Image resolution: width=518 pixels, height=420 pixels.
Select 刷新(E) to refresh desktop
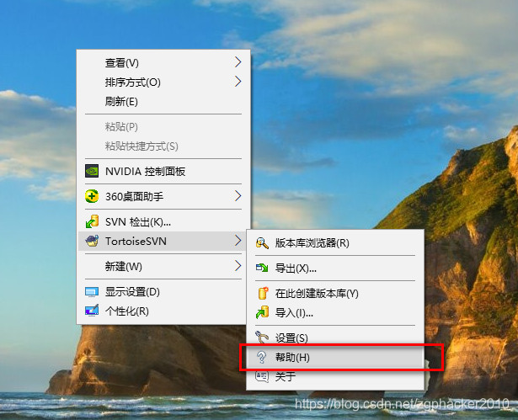[x=163, y=101]
